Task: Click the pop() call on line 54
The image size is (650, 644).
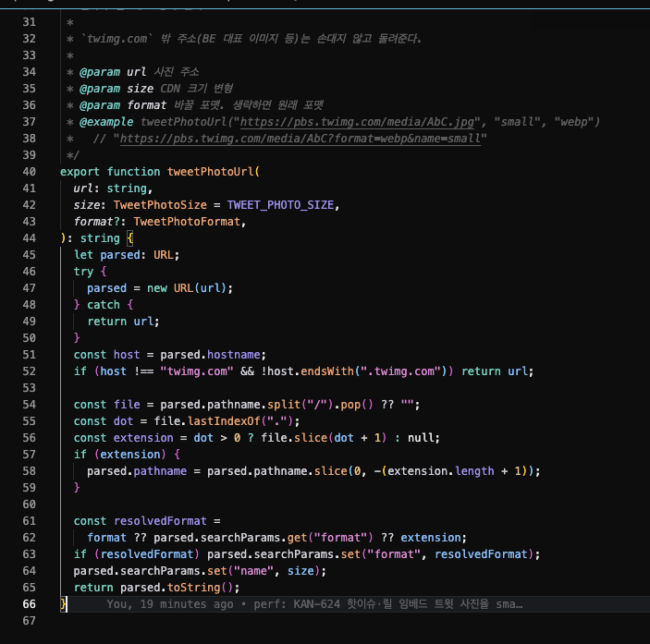Action: [357, 405]
